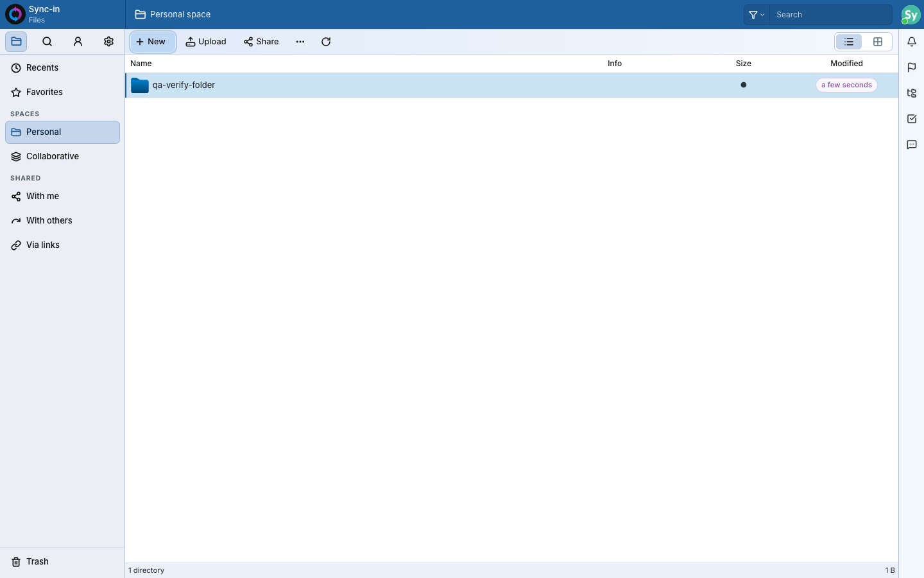
Task: Click the Sync-in logo icon
Action: pos(15,14)
